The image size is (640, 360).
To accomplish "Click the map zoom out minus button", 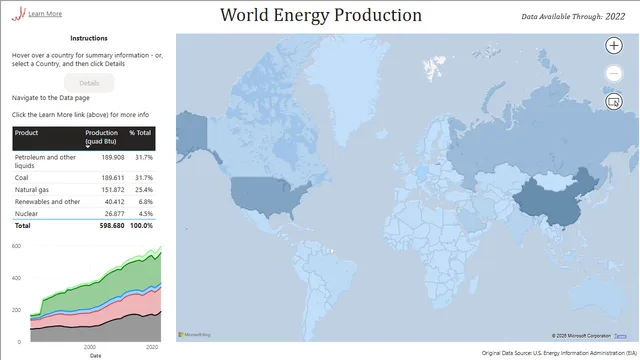I will click(x=613, y=73).
